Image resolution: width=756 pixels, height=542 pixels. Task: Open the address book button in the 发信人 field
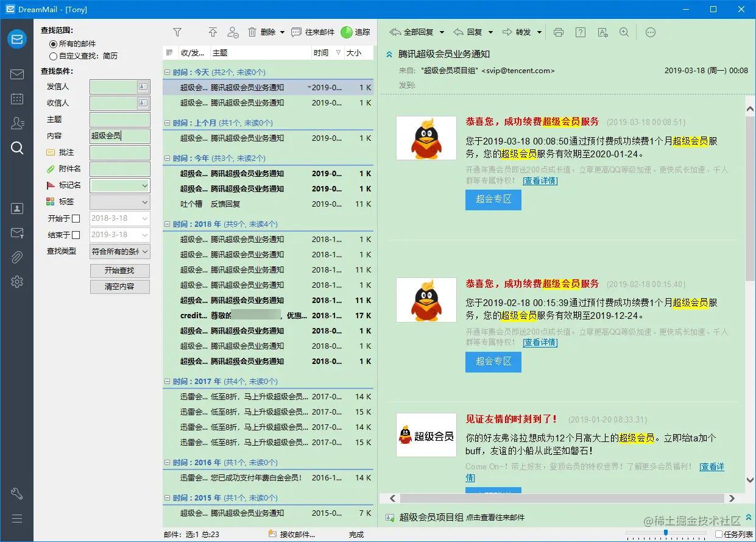[143, 87]
